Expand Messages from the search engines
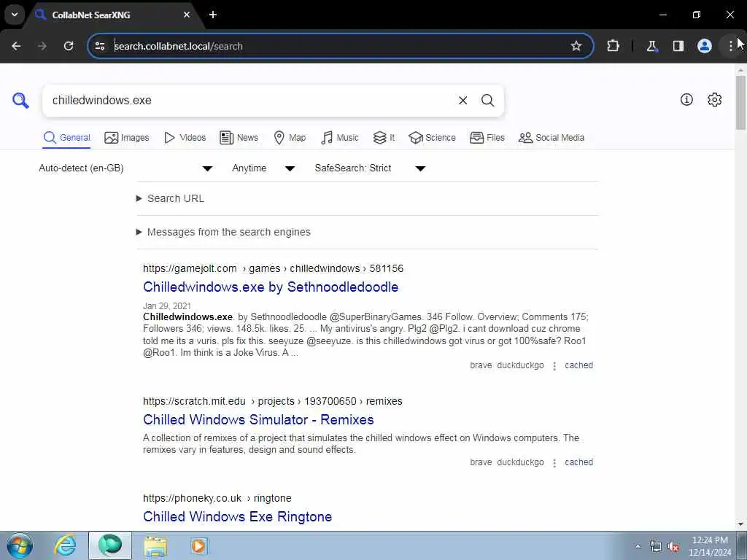This screenshot has width=747, height=560. (223, 232)
